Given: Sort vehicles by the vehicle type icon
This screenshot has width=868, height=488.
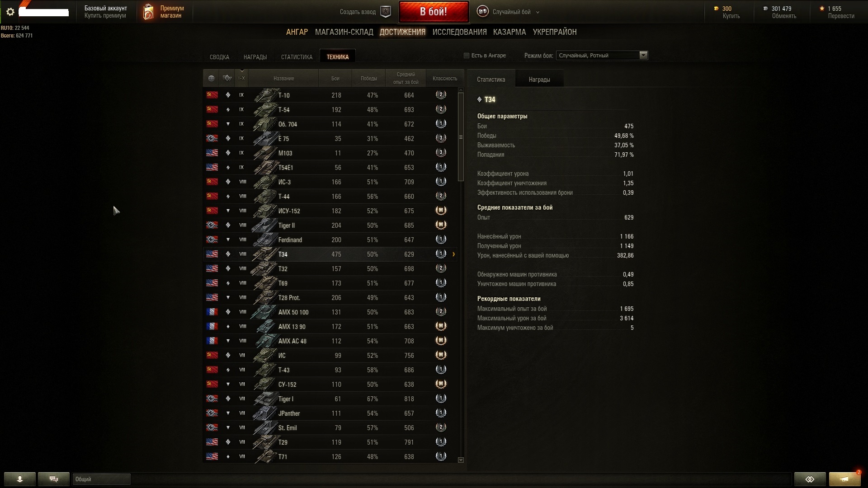Looking at the screenshot, I should coord(227,78).
